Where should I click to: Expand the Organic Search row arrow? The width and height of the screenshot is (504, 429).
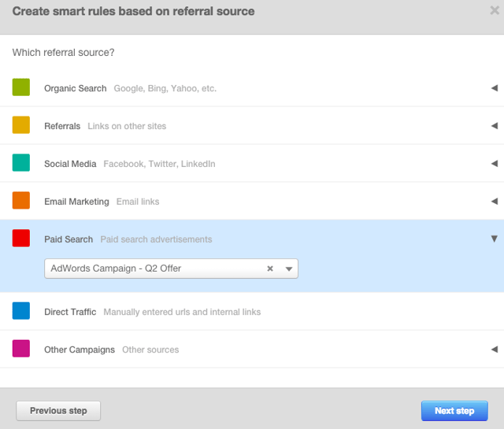(x=494, y=88)
